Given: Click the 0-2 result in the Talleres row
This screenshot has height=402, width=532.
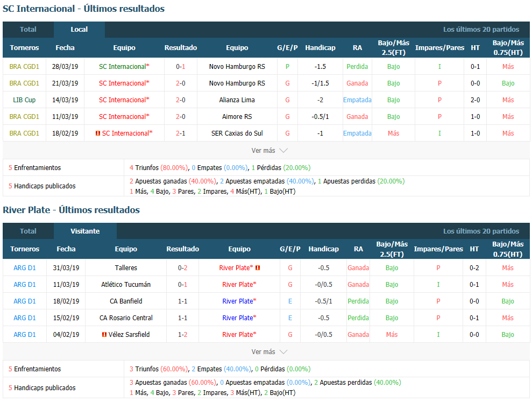Looking at the screenshot, I should (x=182, y=268).
